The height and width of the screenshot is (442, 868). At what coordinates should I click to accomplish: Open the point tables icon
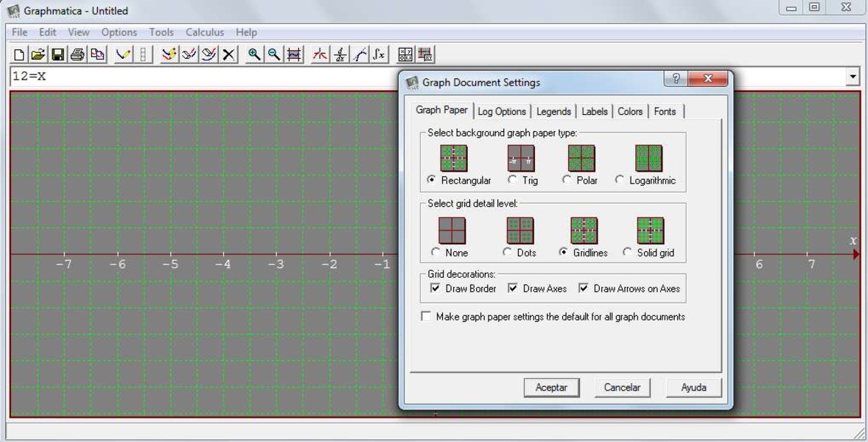click(x=405, y=55)
